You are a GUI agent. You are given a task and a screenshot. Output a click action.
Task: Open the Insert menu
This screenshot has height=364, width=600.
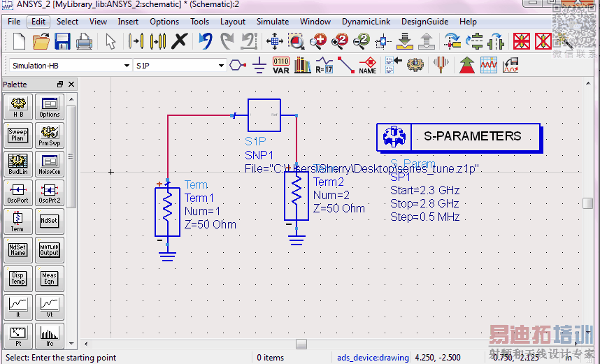[x=128, y=22]
